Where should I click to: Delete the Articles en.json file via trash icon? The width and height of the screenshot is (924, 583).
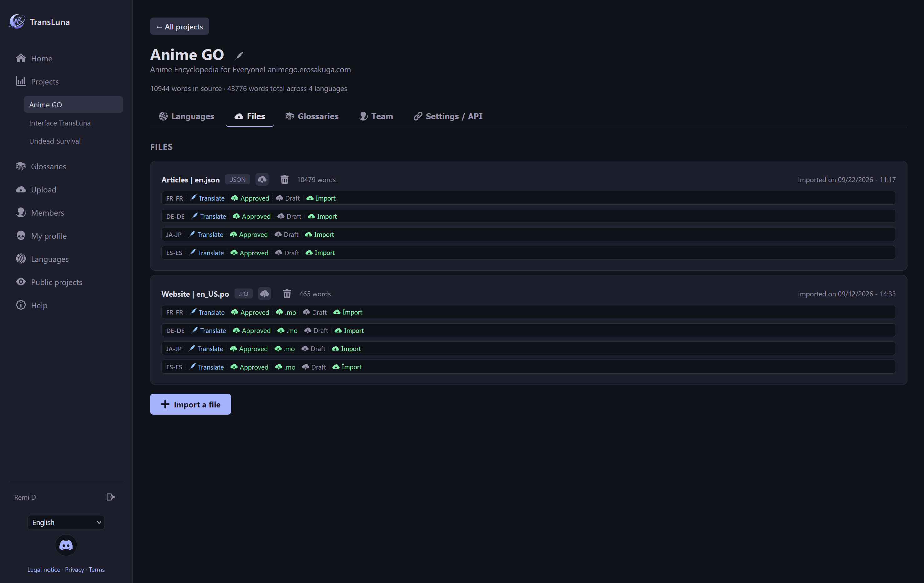point(284,179)
